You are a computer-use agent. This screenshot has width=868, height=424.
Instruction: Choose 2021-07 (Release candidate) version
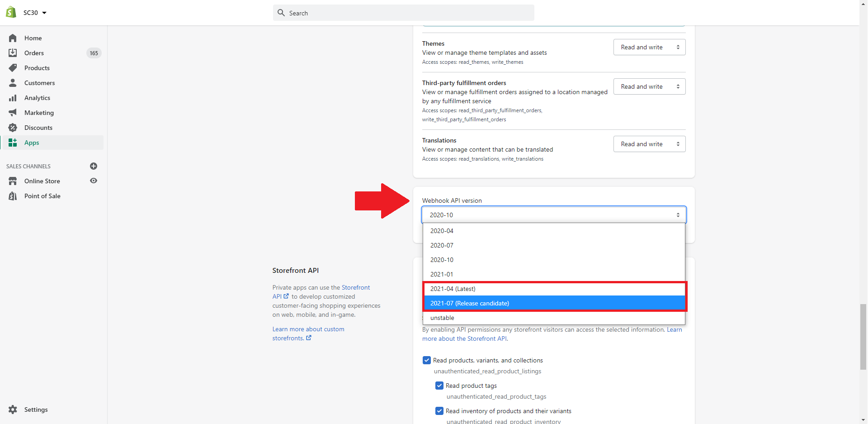pyautogui.click(x=554, y=303)
